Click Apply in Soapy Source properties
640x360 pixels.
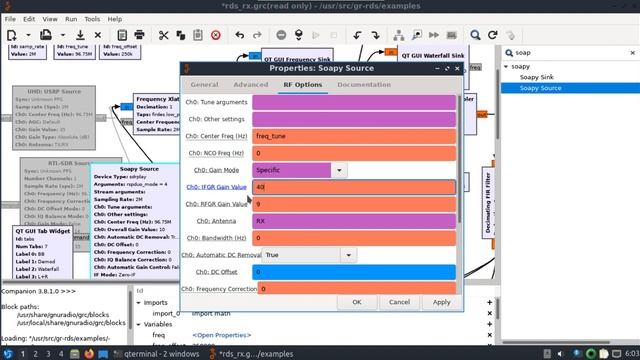(441, 302)
